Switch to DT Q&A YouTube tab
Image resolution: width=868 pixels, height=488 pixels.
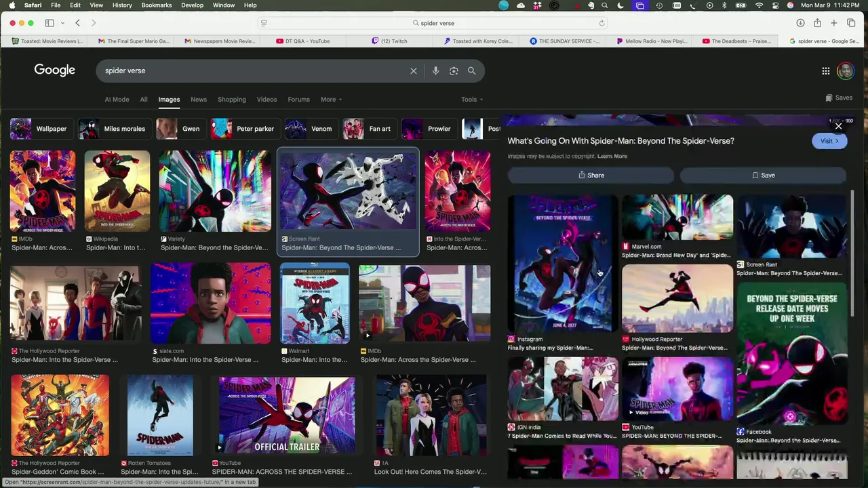click(303, 41)
